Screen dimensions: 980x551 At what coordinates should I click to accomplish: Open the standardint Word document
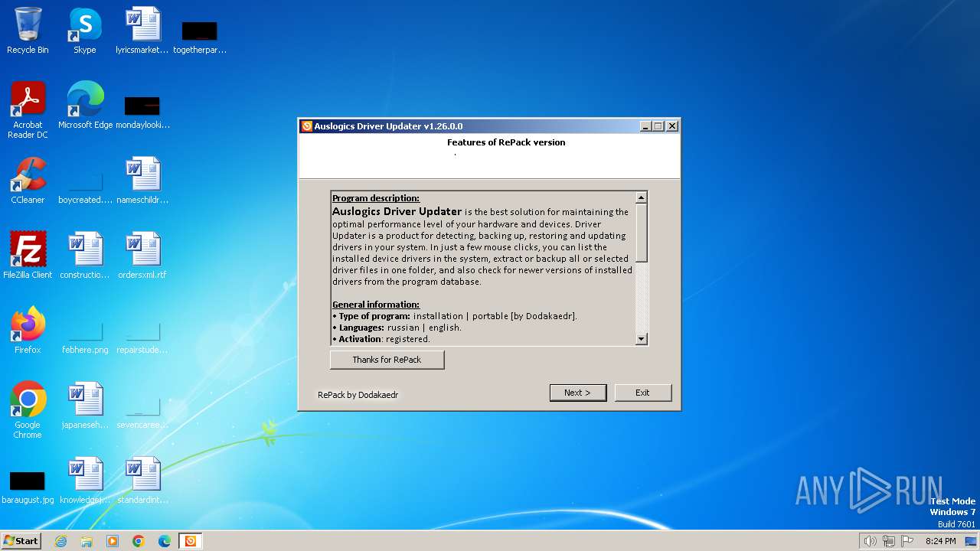tap(142, 481)
